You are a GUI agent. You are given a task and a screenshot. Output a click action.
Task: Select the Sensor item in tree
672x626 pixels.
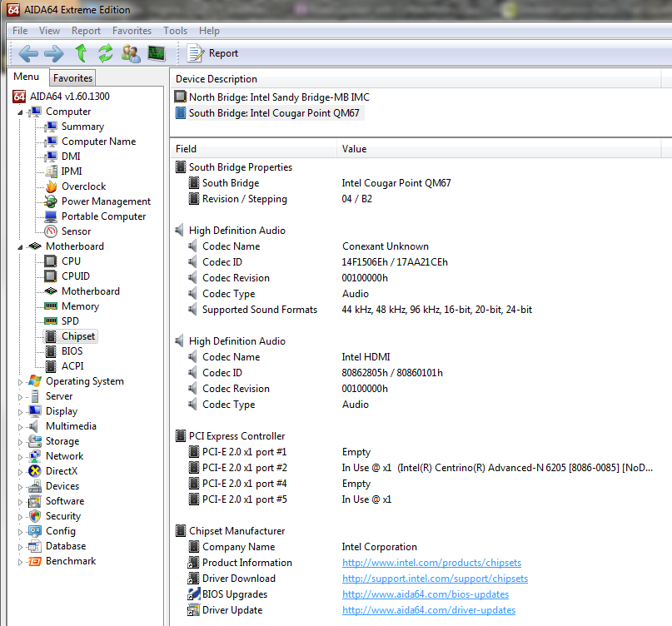pyautogui.click(x=76, y=231)
